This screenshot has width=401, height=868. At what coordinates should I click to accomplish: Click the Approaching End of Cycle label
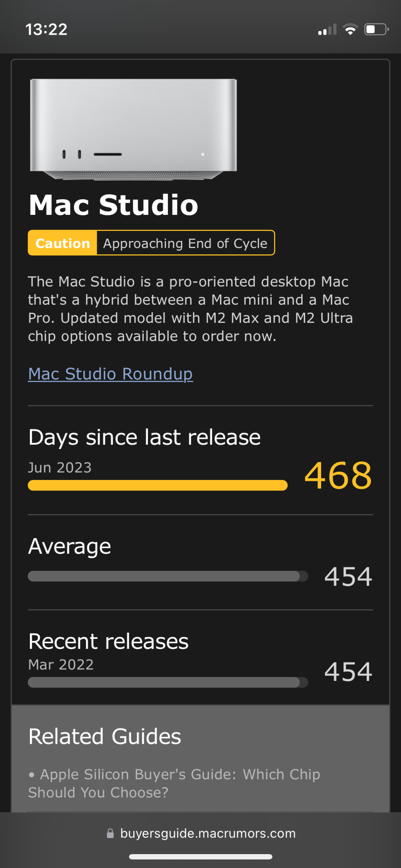[185, 243]
